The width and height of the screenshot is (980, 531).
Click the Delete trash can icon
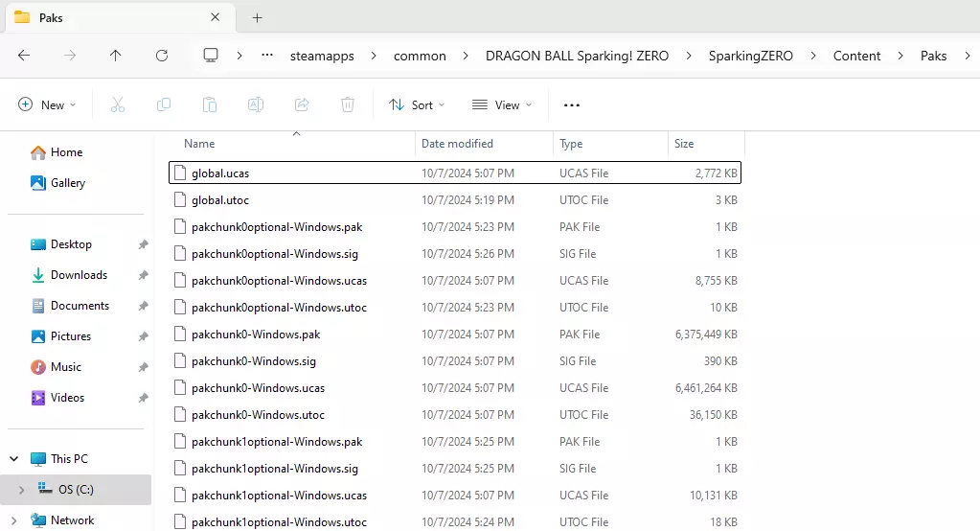(x=348, y=105)
